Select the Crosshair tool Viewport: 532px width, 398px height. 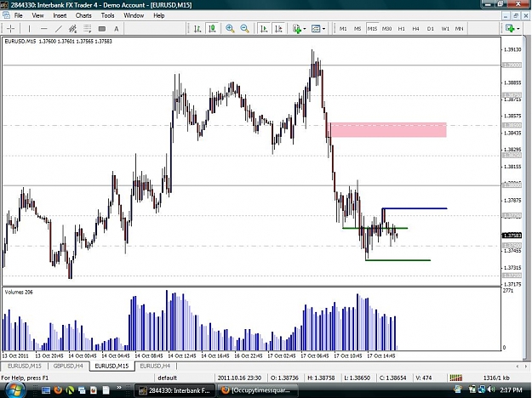click(x=10, y=29)
